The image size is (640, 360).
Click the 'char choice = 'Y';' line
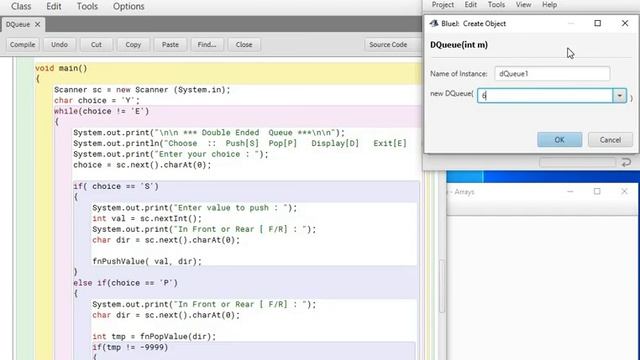(x=97, y=100)
